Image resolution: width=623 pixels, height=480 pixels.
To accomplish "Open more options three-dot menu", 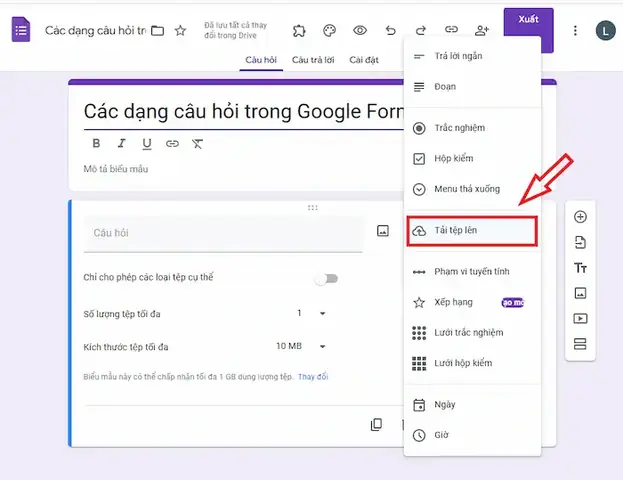I will (x=575, y=31).
